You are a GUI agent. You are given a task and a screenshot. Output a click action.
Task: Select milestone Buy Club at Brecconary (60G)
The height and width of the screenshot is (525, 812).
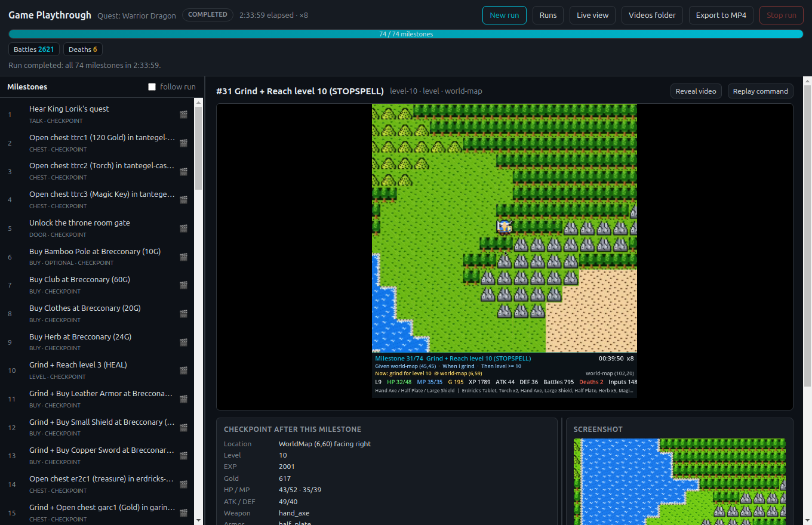coord(97,285)
